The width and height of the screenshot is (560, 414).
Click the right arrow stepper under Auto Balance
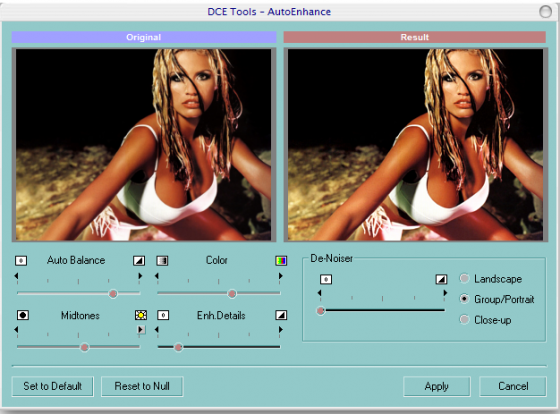point(140,276)
